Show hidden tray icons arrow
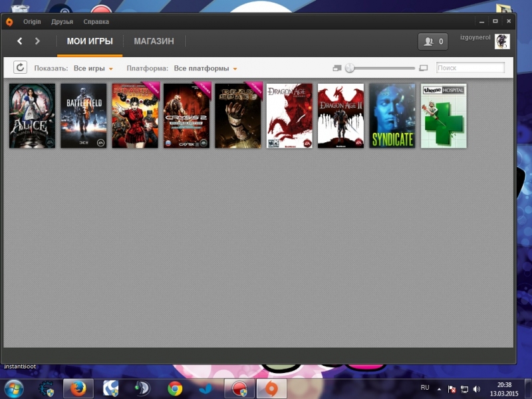 (x=439, y=389)
